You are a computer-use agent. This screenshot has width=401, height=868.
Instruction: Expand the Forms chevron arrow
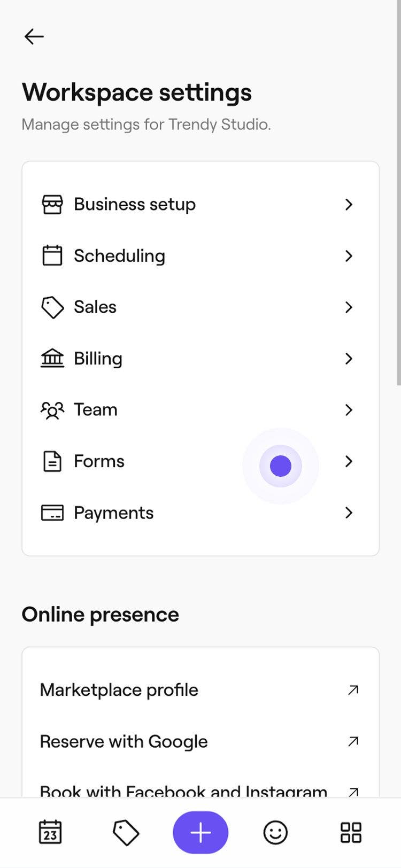tap(349, 461)
